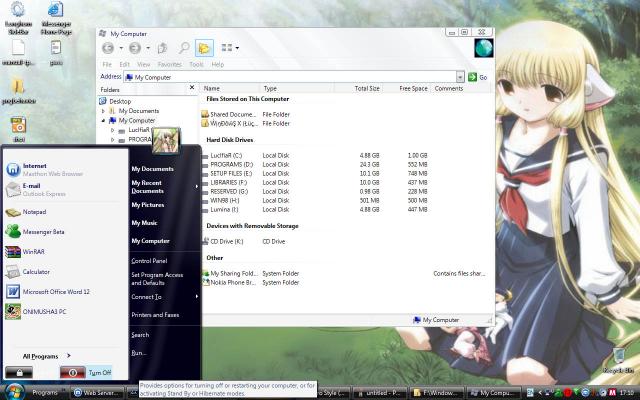
Task: Select Nokia Phone Browser icon
Action: tap(206, 282)
